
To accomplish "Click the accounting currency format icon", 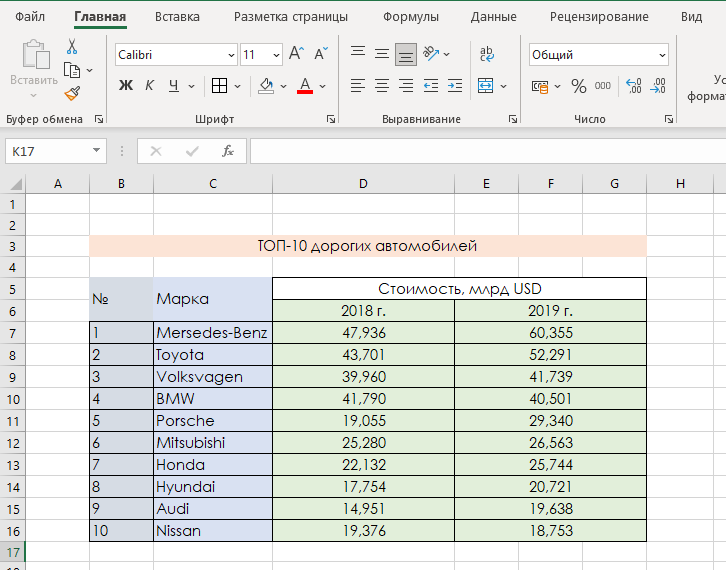I will 540,86.
